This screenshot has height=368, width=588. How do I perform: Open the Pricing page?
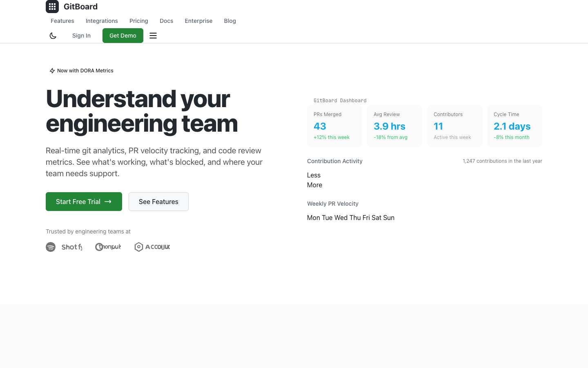[139, 21]
